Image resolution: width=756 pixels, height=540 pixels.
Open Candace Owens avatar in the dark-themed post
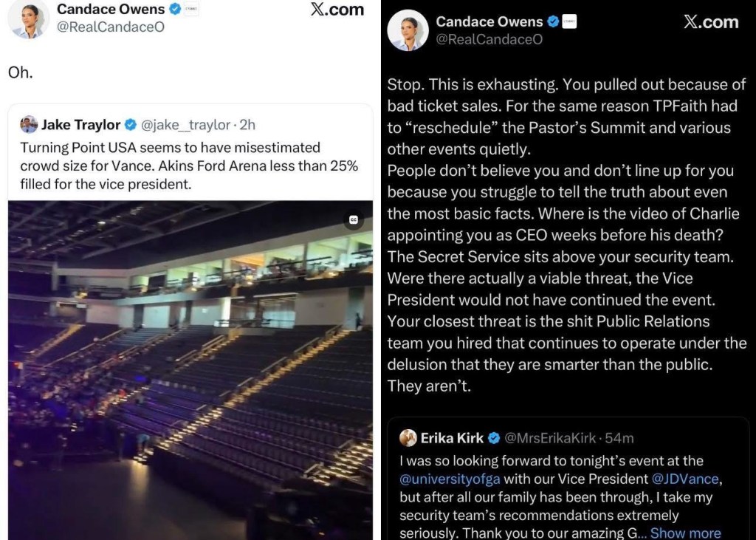408,31
